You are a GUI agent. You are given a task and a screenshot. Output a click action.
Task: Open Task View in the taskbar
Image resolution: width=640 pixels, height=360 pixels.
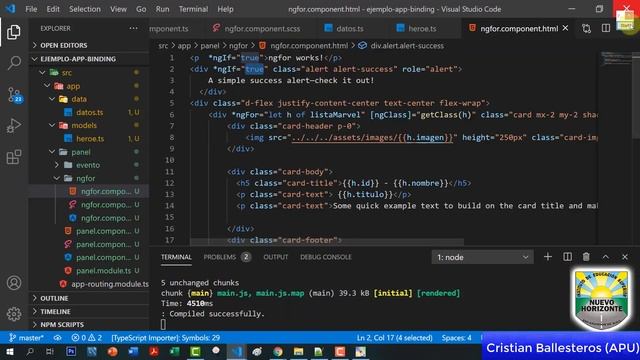(x=50, y=351)
